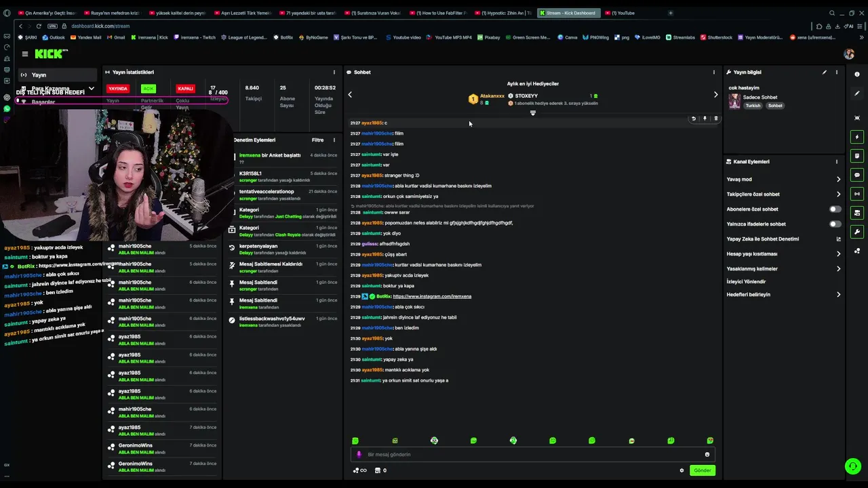The image size is (868, 488).
Task: Pin the highlighted ayaz1985 message
Action: point(705,119)
